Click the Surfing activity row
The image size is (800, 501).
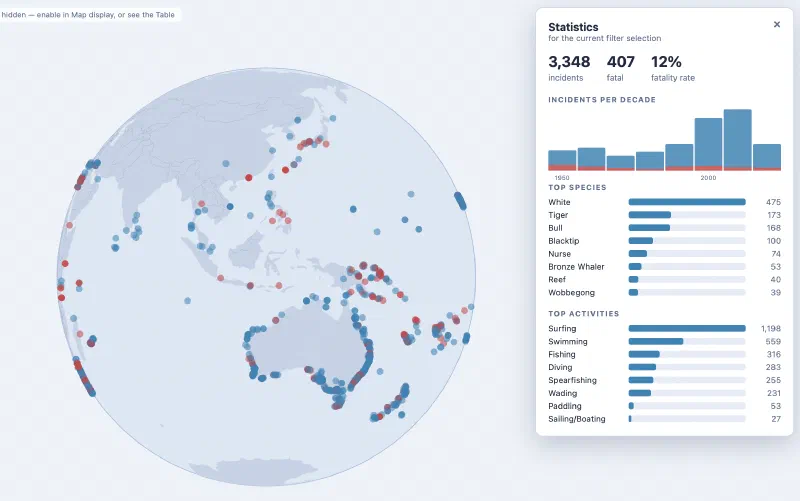click(x=664, y=329)
